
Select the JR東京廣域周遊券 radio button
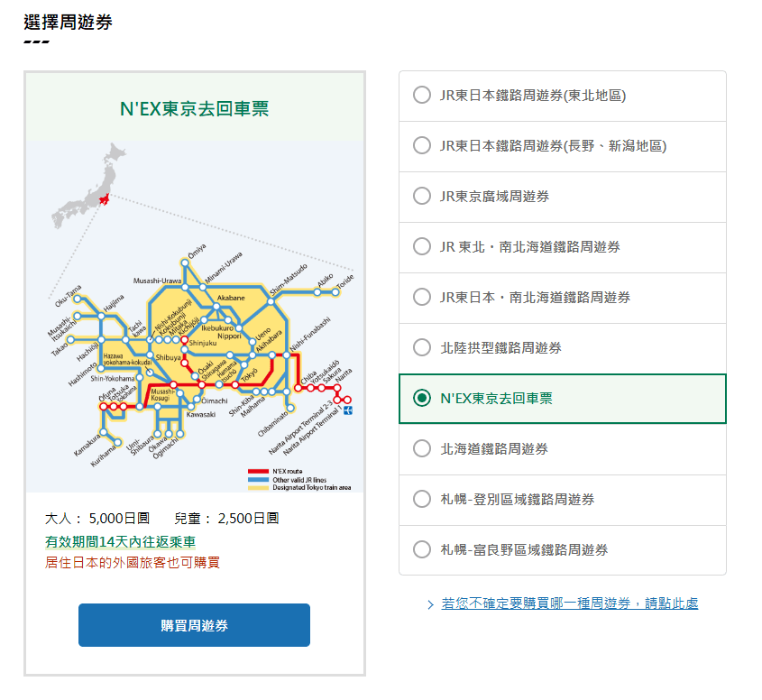coord(421,197)
